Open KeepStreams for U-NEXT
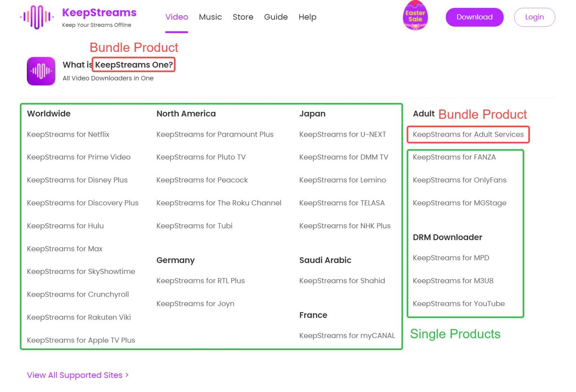The image size is (576, 392). (343, 134)
